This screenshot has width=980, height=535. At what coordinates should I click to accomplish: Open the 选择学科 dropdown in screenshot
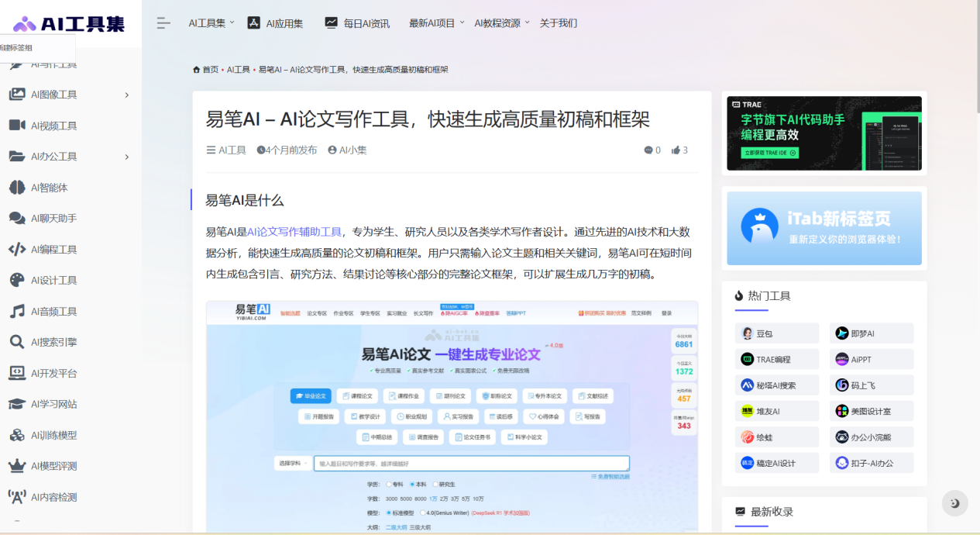[x=293, y=464]
